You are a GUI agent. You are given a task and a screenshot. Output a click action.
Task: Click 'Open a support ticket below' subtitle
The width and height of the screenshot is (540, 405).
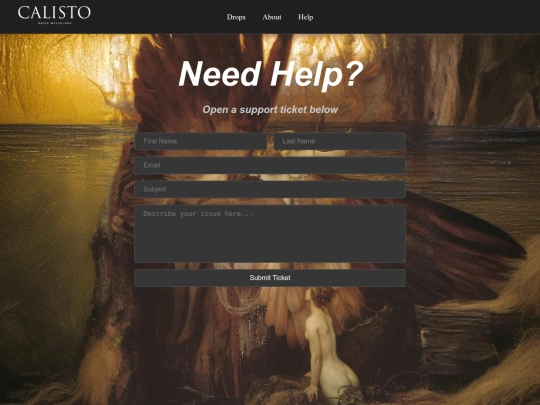tap(270, 110)
